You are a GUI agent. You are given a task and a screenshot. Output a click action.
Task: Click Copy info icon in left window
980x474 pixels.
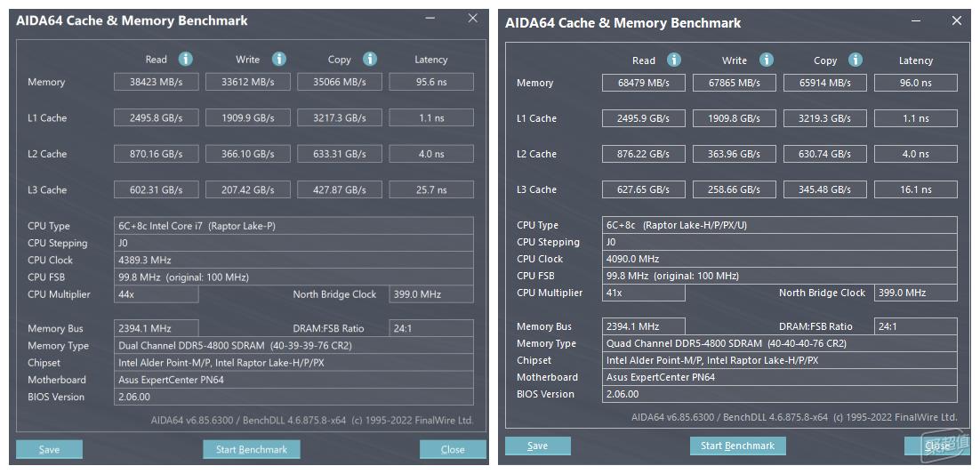pyautogui.click(x=370, y=60)
